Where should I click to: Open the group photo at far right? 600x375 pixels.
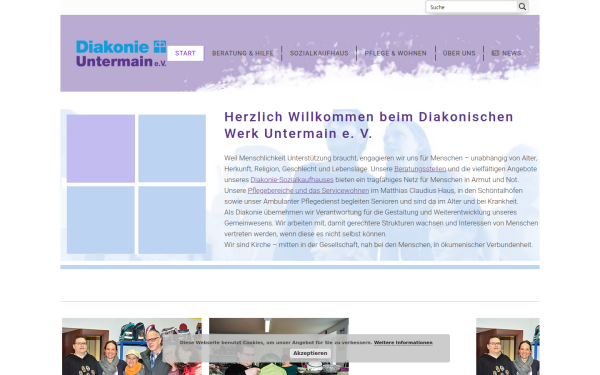(x=508, y=346)
